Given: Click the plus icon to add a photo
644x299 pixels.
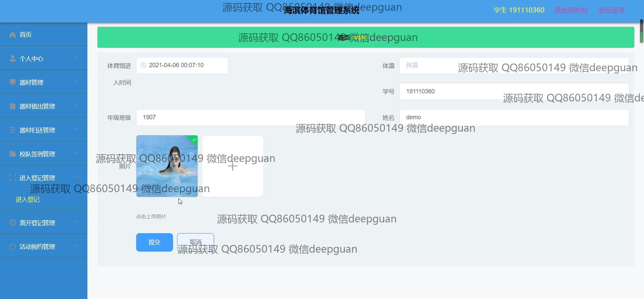Looking at the screenshot, I should point(233,166).
